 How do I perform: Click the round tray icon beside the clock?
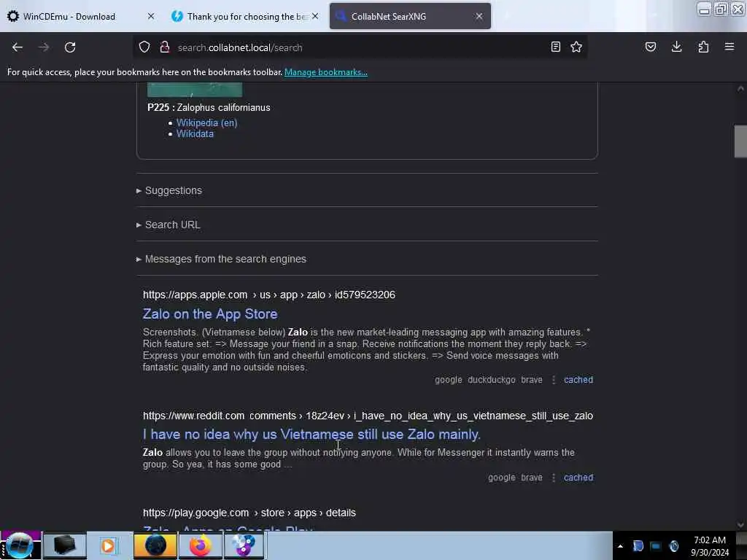pyautogui.click(x=673, y=546)
